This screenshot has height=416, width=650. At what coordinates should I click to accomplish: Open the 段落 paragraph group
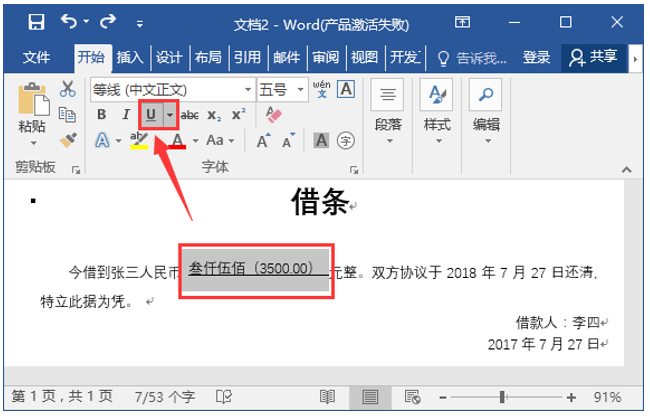point(388,112)
